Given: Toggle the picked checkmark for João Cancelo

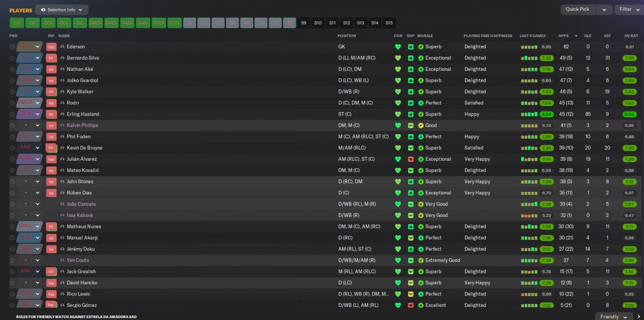Looking at the screenshot, I should point(12,204).
